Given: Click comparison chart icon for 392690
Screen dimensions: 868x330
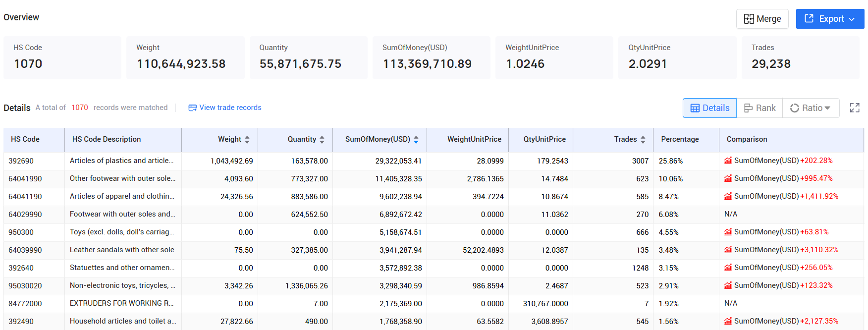Looking at the screenshot, I should pos(728,161).
